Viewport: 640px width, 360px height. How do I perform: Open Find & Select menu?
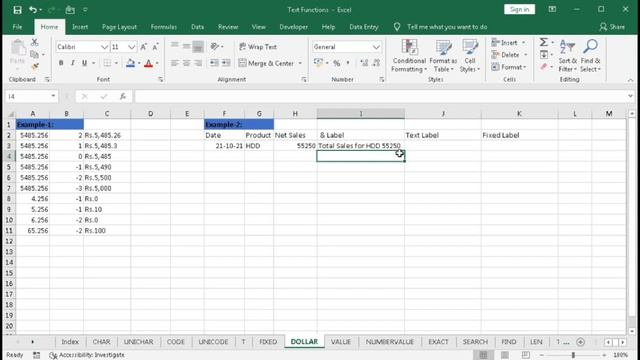pos(590,56)
